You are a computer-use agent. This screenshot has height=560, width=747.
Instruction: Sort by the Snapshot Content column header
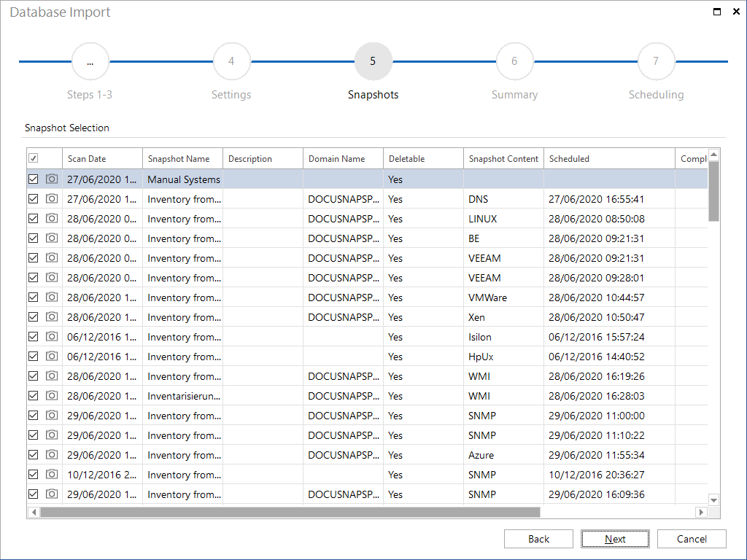pyautogui.click(x=503, y=158)
